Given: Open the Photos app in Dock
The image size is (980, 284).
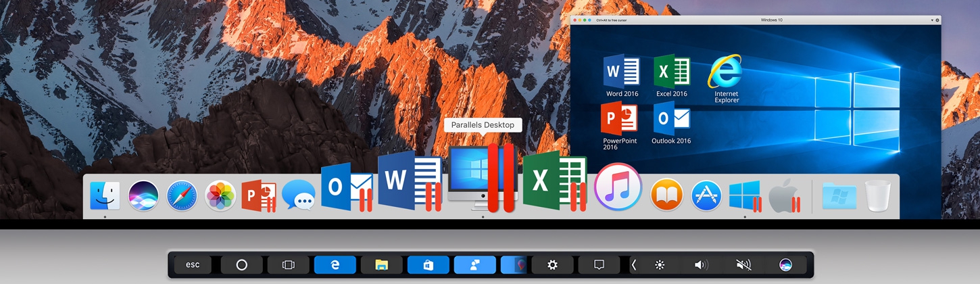Looking at the screenshot, I should (220, 196).
